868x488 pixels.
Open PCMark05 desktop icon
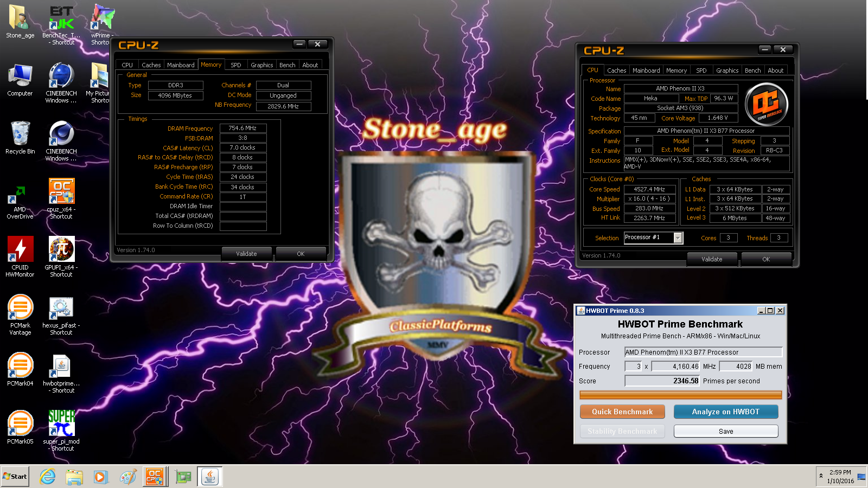coord(20,427)
